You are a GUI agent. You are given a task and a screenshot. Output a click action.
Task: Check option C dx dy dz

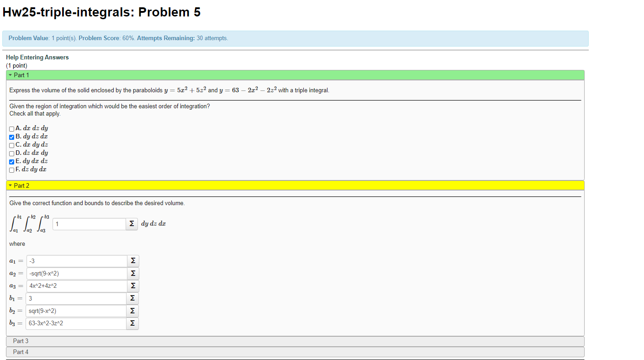coord(11,145)
